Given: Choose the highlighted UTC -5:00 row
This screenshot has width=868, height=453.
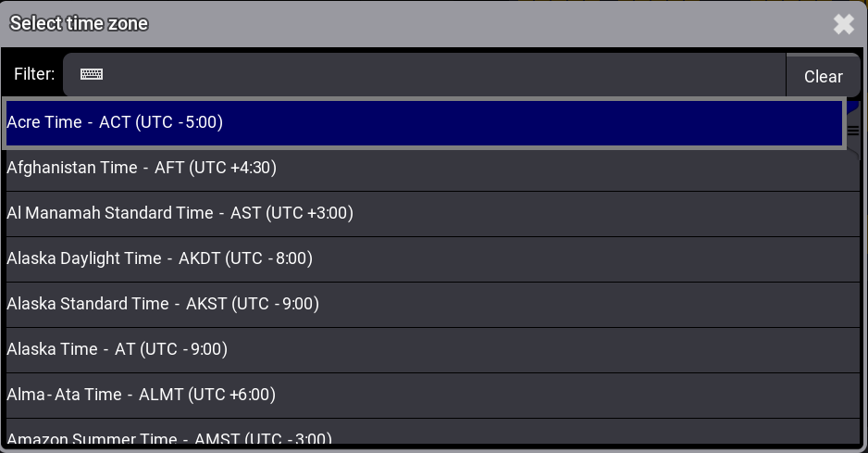Looking at the screenshot, I should click(x=424, y=123).
